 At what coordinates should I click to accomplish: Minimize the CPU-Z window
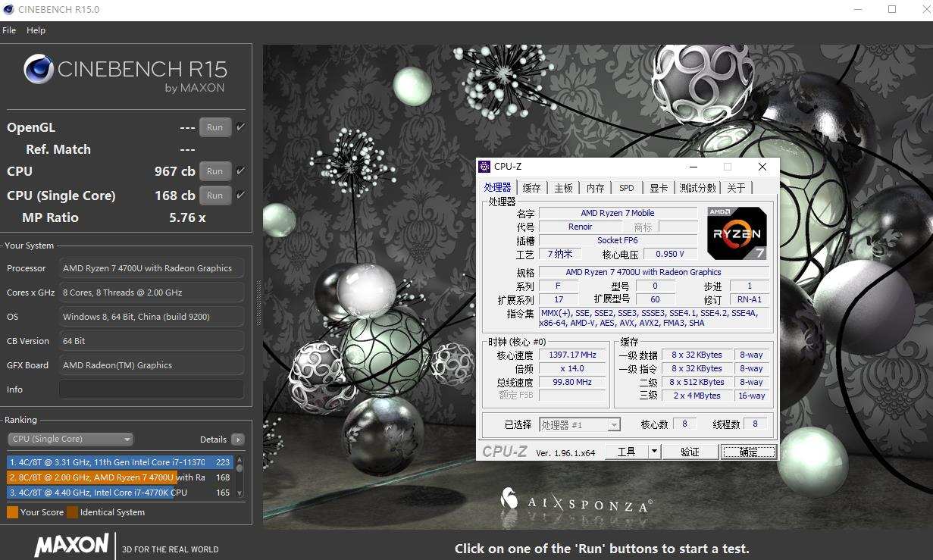click(x=693, y=167)
